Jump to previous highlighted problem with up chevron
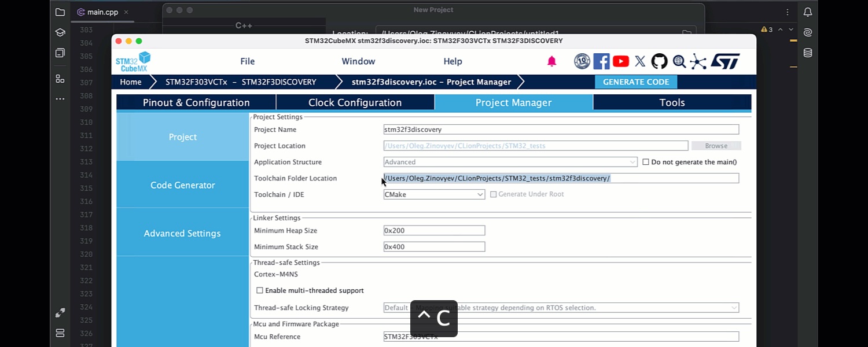 (x=781, y=29)
